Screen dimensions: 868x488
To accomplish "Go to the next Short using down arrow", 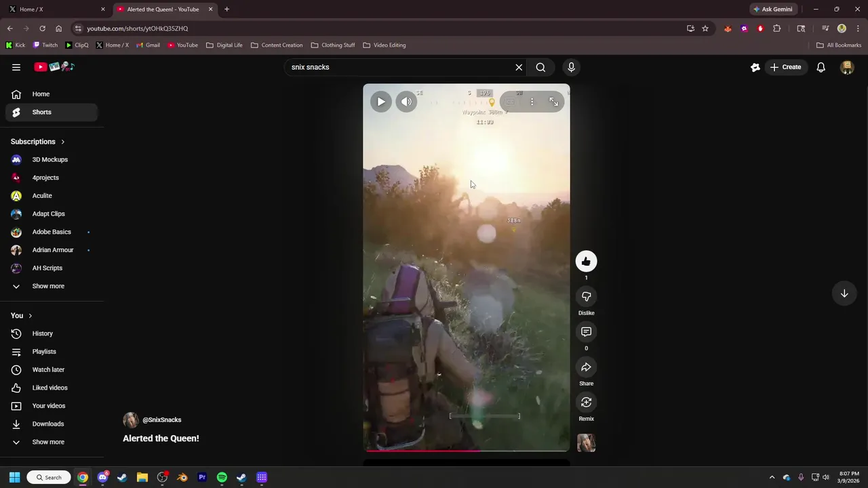I will pyautogui.click(x=844, y=293).
